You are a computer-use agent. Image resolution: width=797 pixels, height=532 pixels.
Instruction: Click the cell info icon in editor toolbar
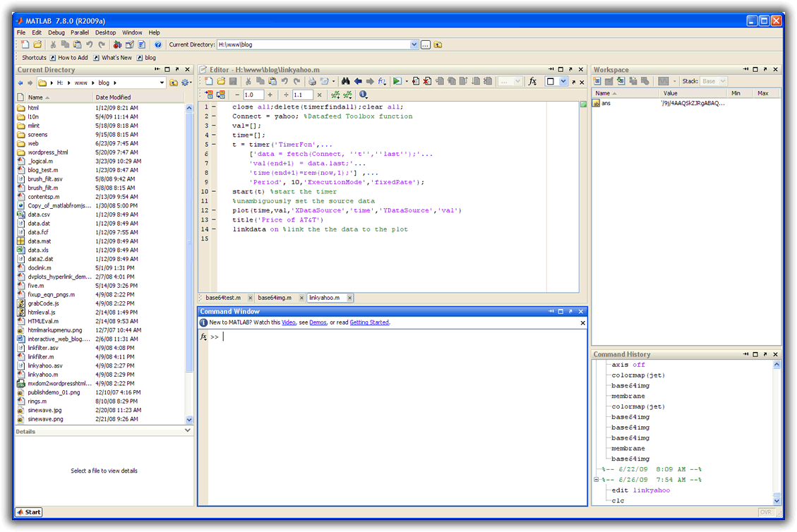coord(363,95)
